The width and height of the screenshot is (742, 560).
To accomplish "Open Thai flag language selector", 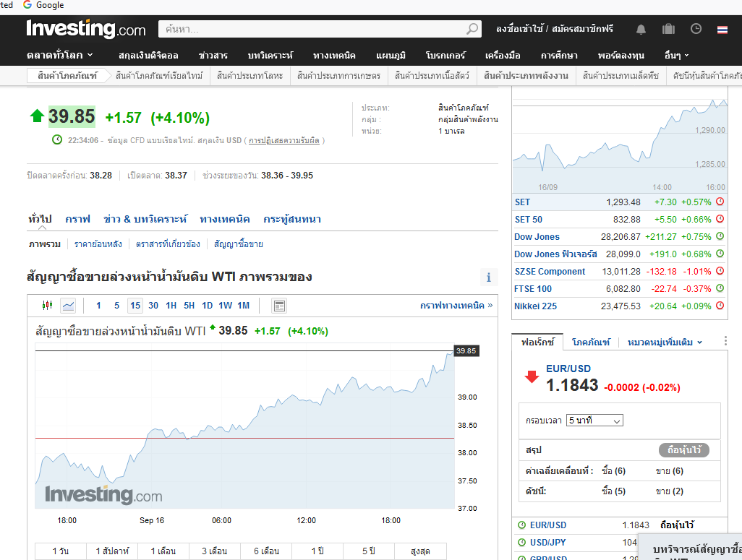I will pyautogui.click(x=722, y=29).
